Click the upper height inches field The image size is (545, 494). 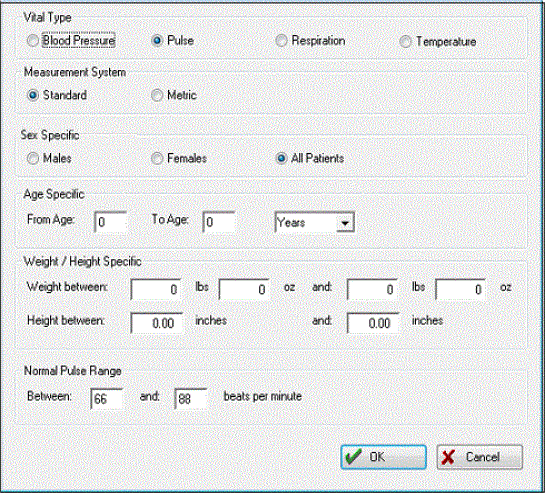pos(373,323)
